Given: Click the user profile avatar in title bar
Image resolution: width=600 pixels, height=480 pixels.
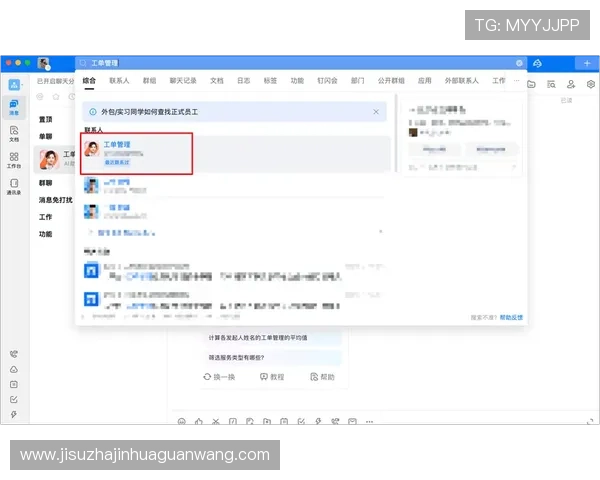Looking at the screenshot, I should (x=44, y=63).
